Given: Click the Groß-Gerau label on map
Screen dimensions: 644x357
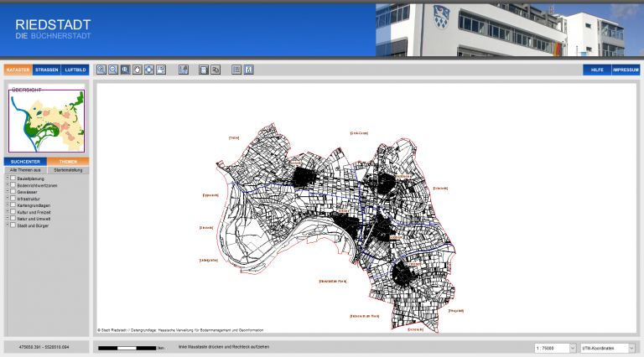Looking at the screenshot, I should [359, 133].
